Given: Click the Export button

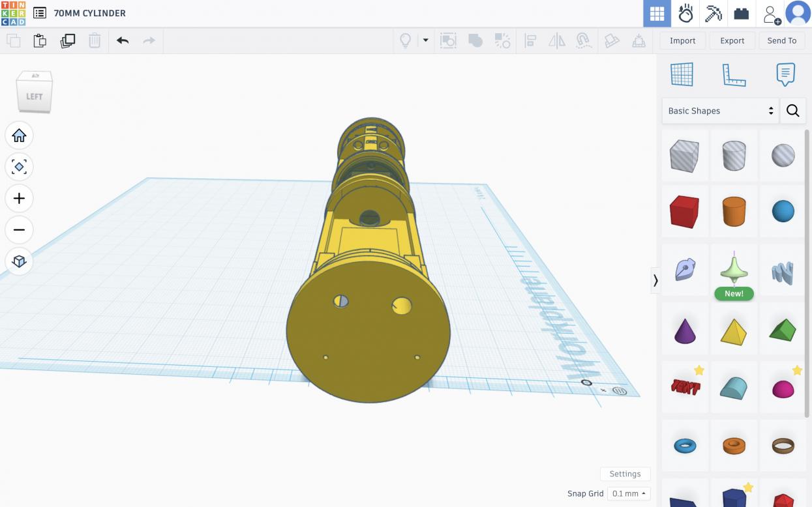Looking at the screenshot, I should click(x=732, y=40).
